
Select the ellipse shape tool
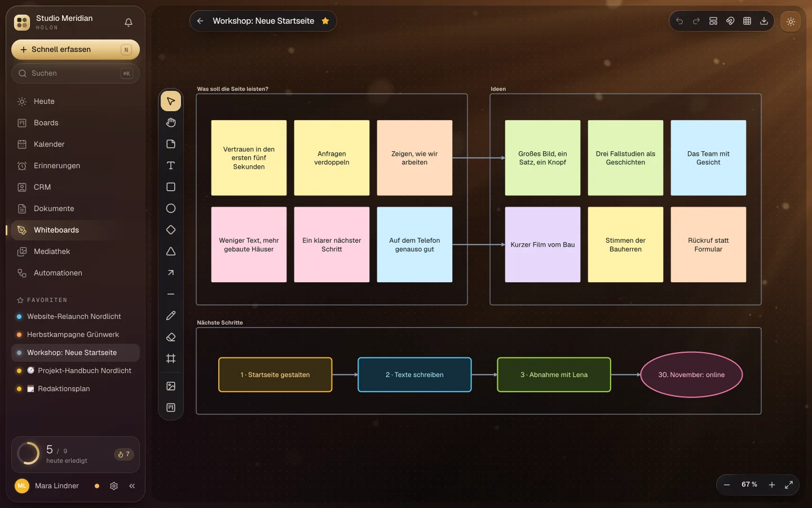tap(171, 209)
